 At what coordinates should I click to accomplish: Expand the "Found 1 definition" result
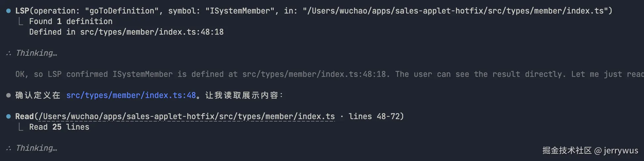pos(71,21)
